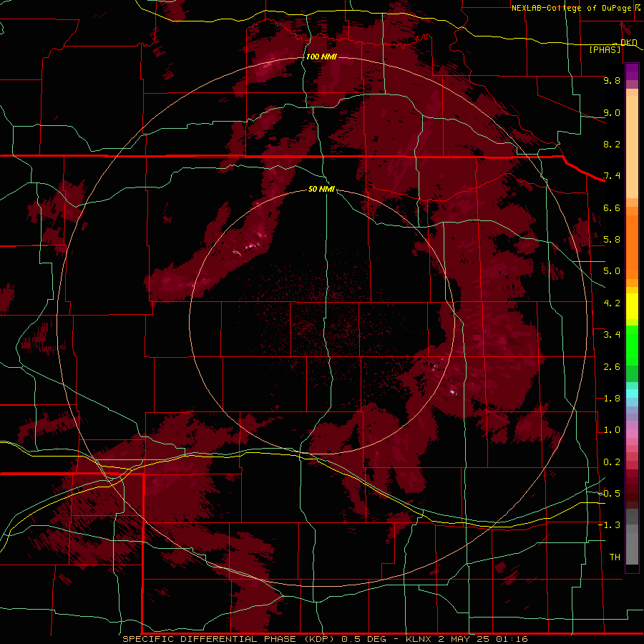Click the 5.0 value on color scale
This screenshot has height=644, width=644.
click(612, 271)
